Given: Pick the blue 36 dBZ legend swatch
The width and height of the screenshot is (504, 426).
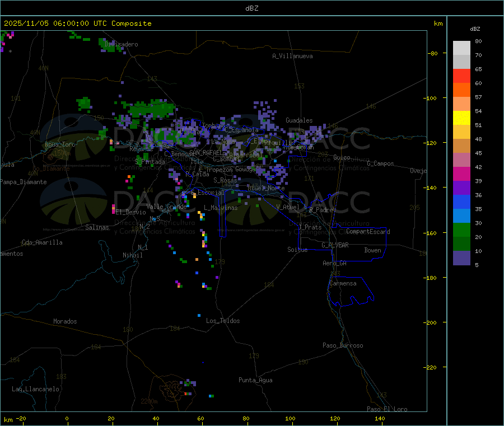Looking at the screenshot, I should 461,202.
